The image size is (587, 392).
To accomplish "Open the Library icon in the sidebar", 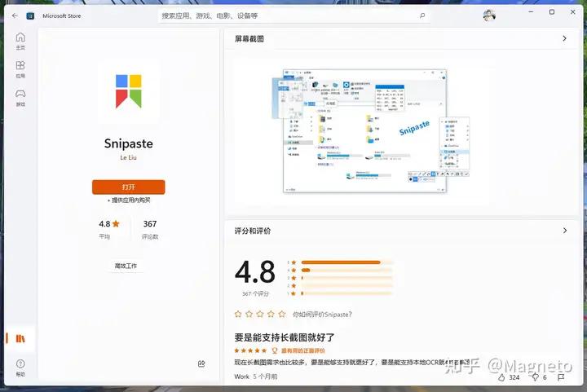I will point(20,338).
